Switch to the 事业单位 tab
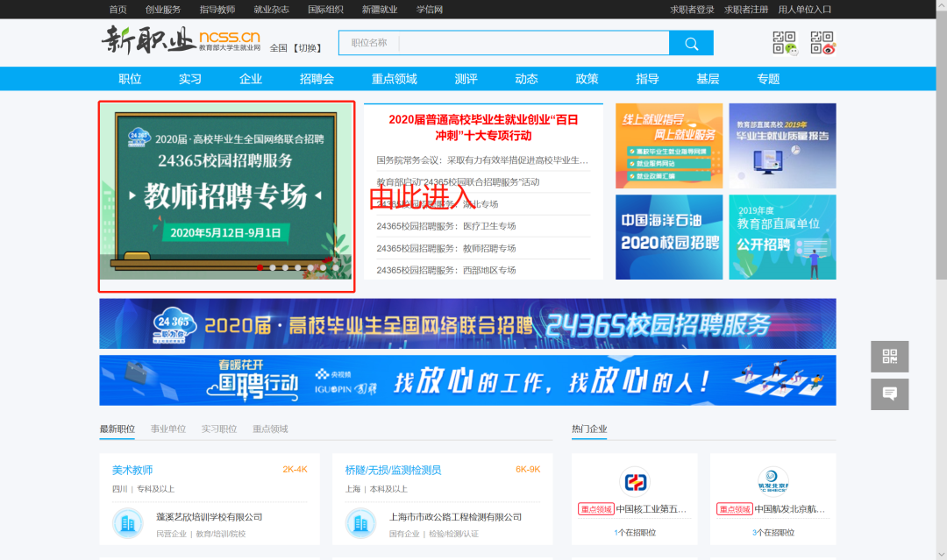This screenshot has width=947, height=560. [168, 429]
